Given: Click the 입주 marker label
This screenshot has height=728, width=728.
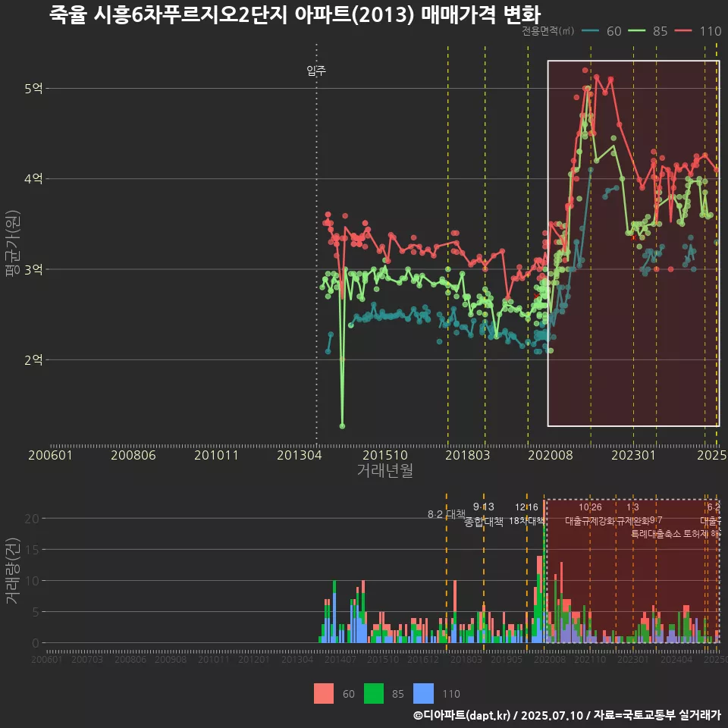Looking at the screenshot, I should coord(316,70).
